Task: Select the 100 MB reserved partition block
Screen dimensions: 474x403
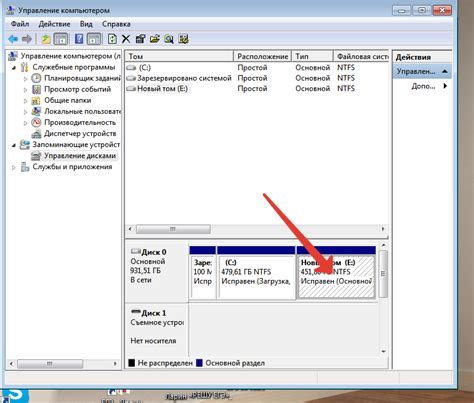Action: [x=202, y=272]
